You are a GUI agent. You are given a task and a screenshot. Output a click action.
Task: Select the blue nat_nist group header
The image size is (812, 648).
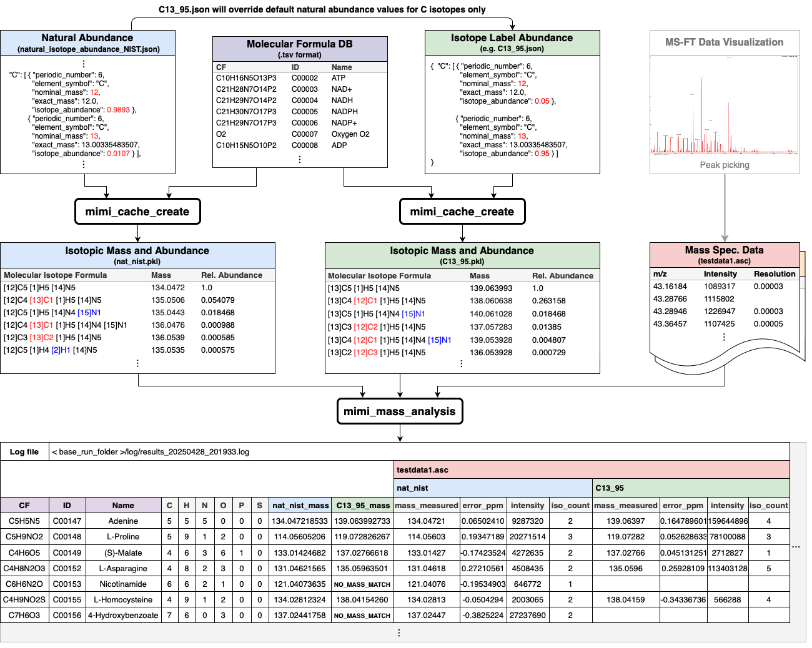tap(493, 488)
